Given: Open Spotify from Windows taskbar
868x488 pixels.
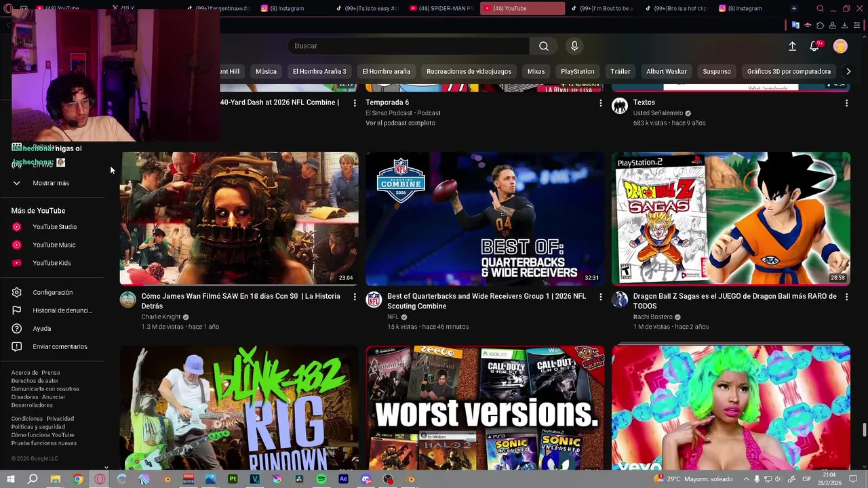Looking at the screenshot, I should click(x=321, y=479).
